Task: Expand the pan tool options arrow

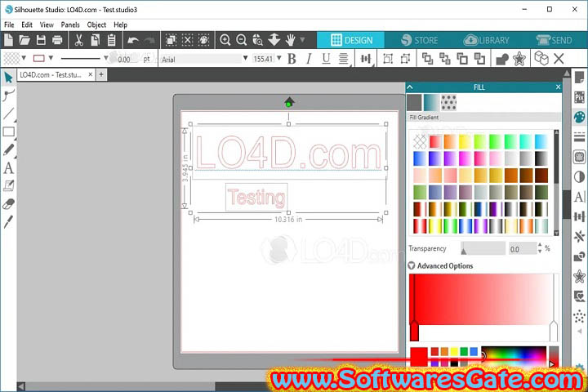Action: click(x=302, y=40)
